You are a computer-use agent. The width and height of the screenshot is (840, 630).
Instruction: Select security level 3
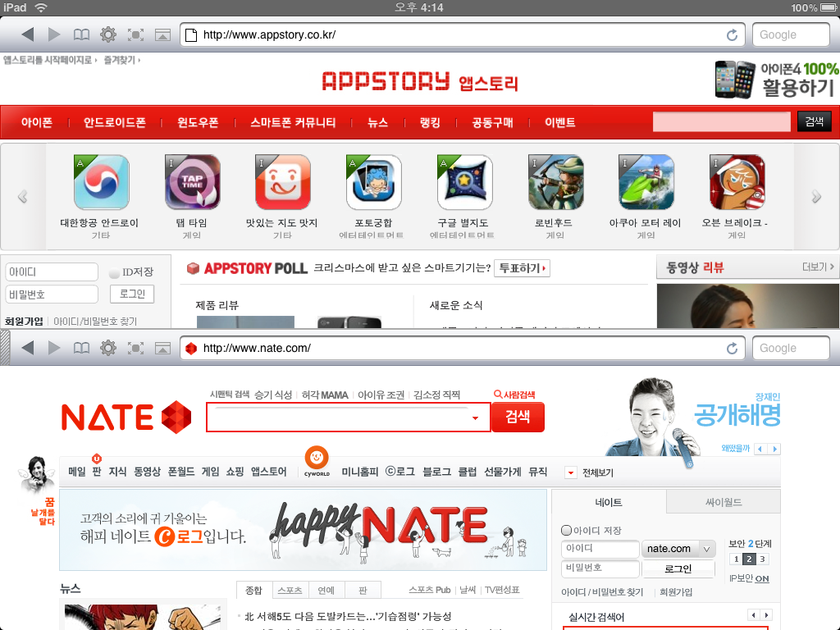(x=762, y=559)
